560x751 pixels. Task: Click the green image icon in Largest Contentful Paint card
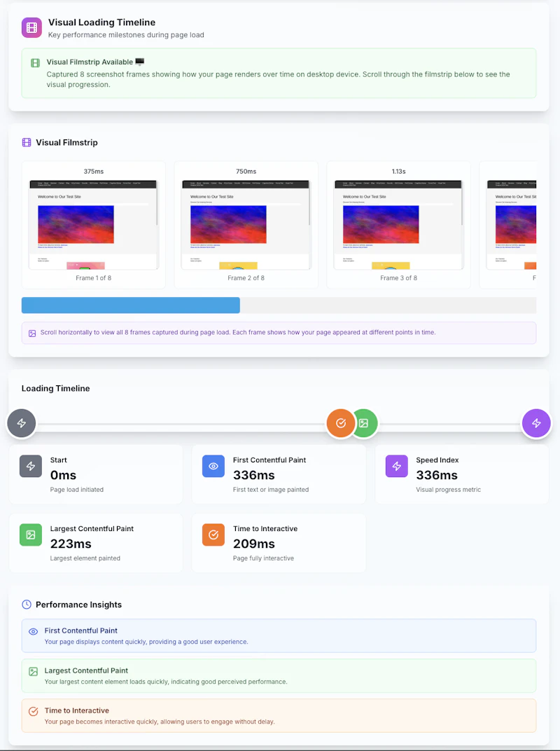click(31, 535)
